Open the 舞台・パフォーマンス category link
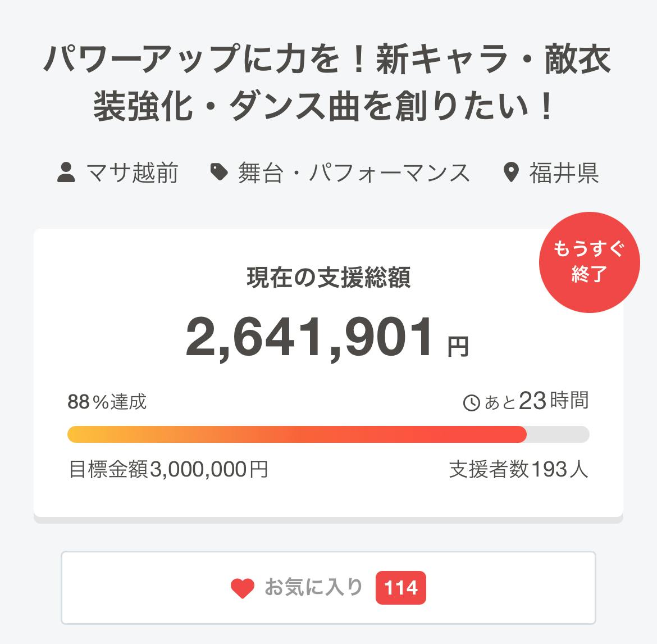The width and height of the screenshot is (657, 644). click(354, 173)
